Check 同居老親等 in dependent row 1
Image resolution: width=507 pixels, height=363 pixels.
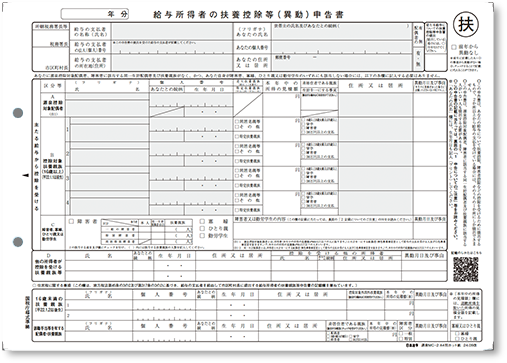click(237, 122)
